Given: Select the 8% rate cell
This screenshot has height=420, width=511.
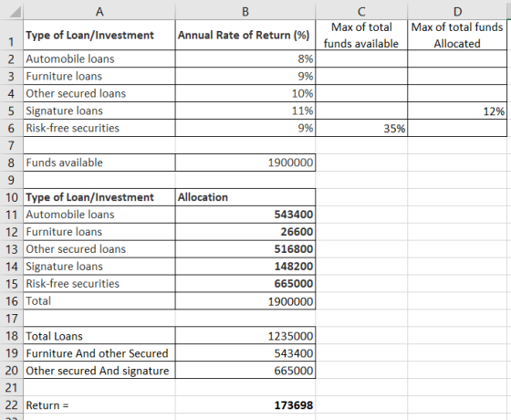Looking at the screenshot, I should click(x=245, y=59).
